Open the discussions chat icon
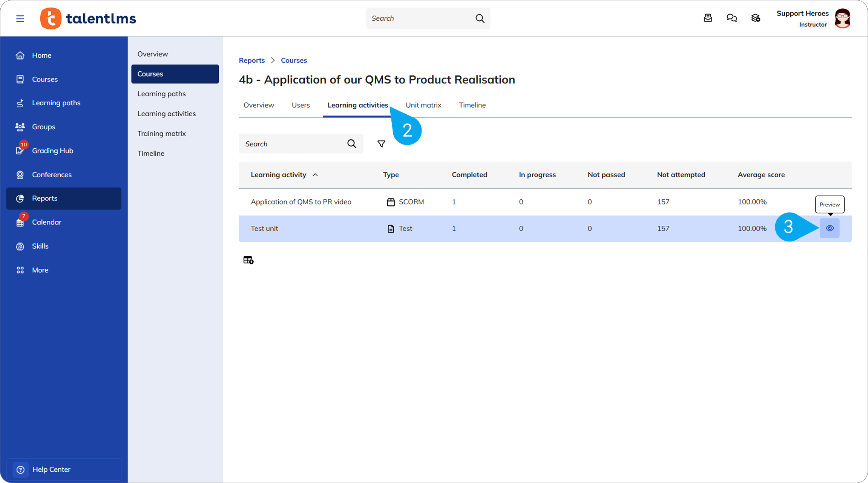The width and height of the screenshot is (868, 483). [x=732, y=18]
